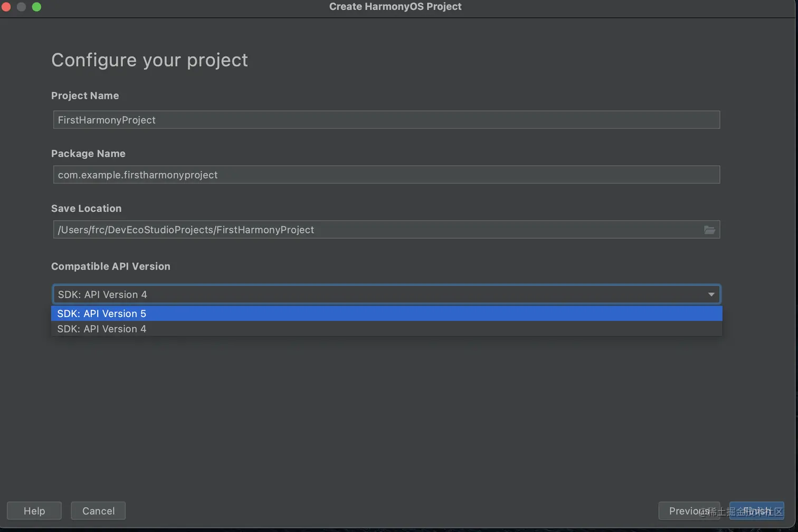Choose SDK: API Version 4 list option
The height and width of the screenshot is (532, 798).
[x=386, y=329]
